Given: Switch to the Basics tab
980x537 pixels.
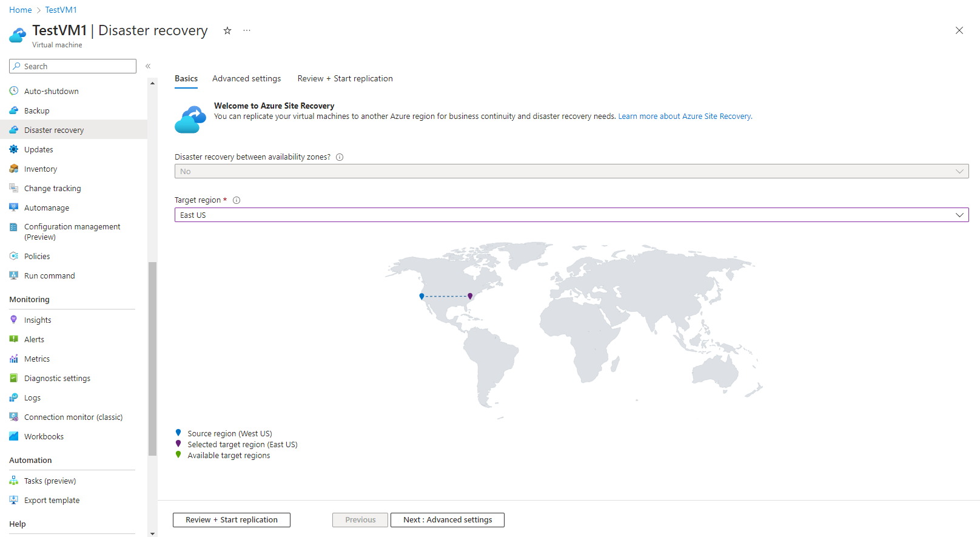Looking at the screenshot, I should pyautogui.click(x=186, y=78).
